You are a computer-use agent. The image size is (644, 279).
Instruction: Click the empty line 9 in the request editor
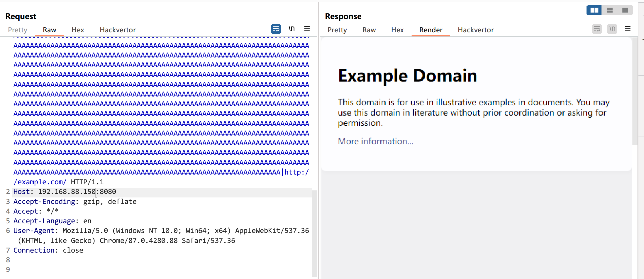click(161, 270)
